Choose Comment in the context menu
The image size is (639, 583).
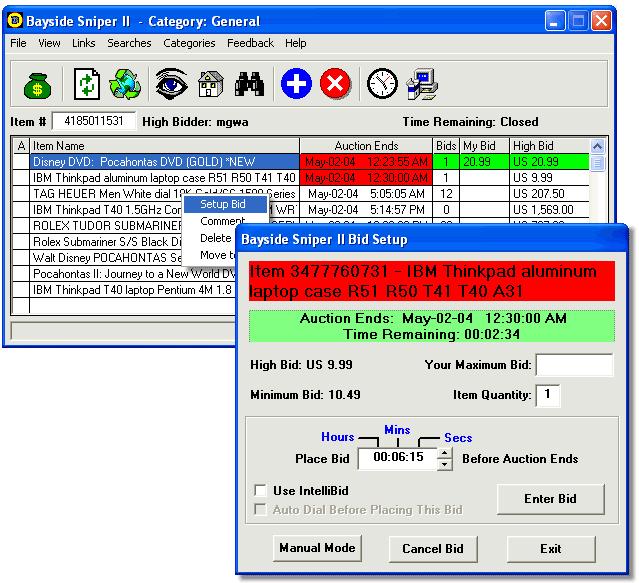pos(223,221)
